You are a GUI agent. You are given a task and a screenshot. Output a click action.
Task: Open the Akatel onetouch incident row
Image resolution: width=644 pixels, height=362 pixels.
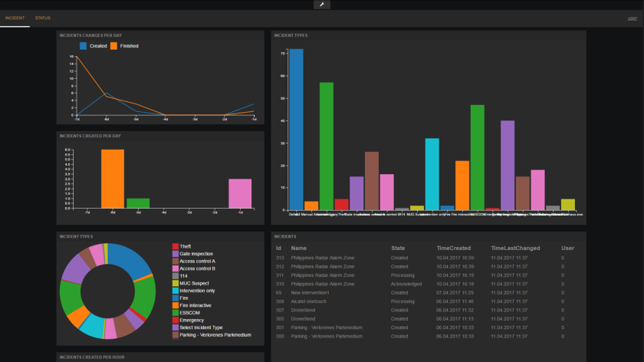pos(310,302)
